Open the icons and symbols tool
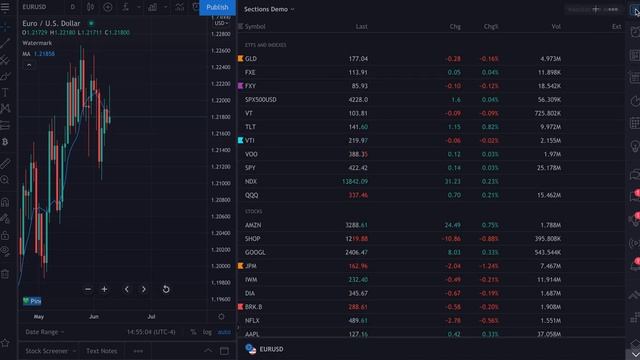The height and width of the screenshot is (360, 640). pos(5,142)
